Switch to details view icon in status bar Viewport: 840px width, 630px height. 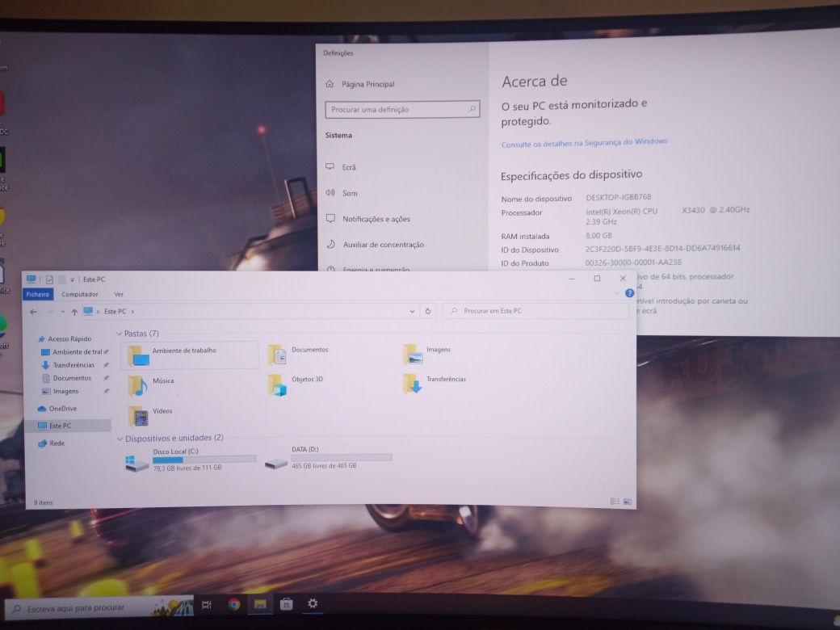click(615, 502)
